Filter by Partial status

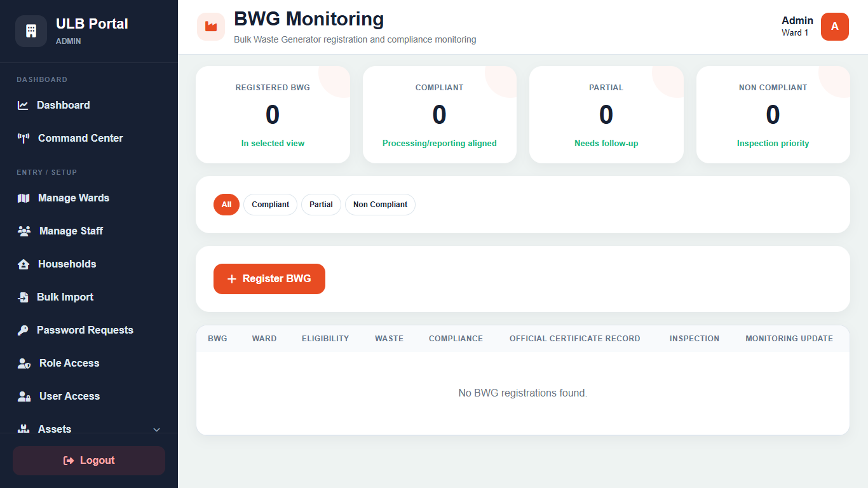[x=321, y=205]
